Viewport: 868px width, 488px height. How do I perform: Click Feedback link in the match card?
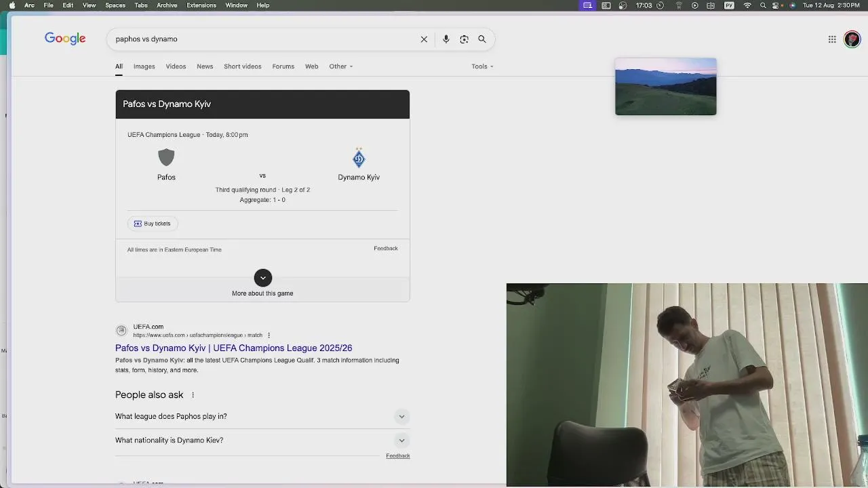pyautogui.click(x=386, y=249)
